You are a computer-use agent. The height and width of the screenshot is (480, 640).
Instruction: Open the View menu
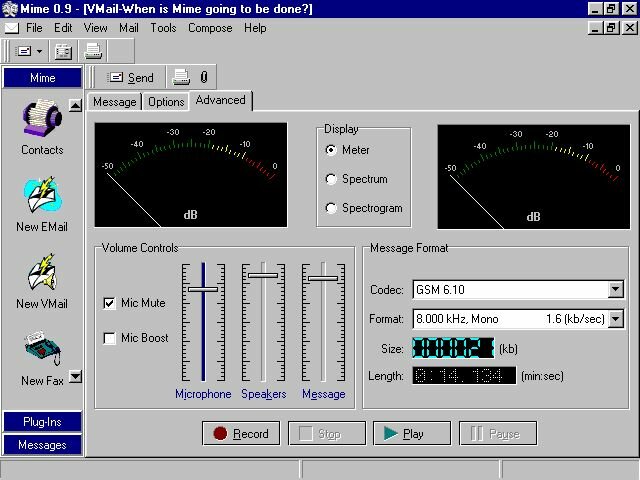click(x=95, y=28)
